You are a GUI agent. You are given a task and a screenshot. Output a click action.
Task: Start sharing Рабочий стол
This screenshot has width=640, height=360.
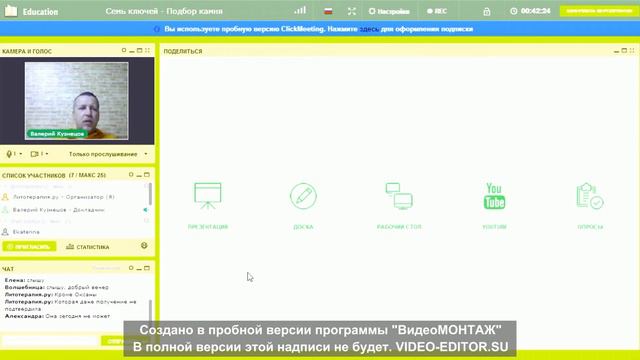click(x=399, y=205)
